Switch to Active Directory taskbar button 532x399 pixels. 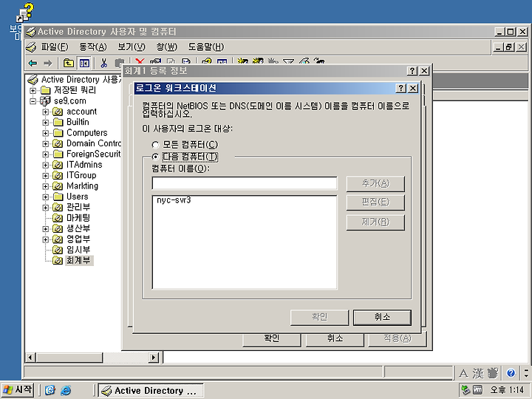point(151,391)
